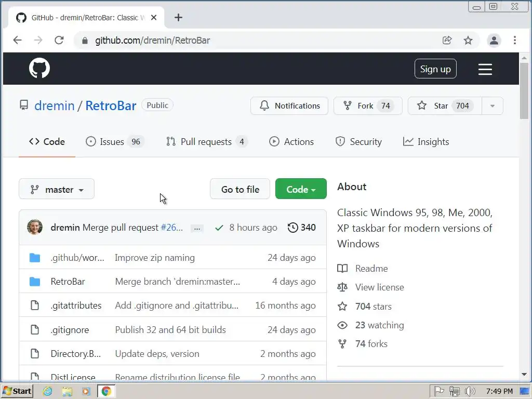Open the RetroBar repository link

click(111, 105)
